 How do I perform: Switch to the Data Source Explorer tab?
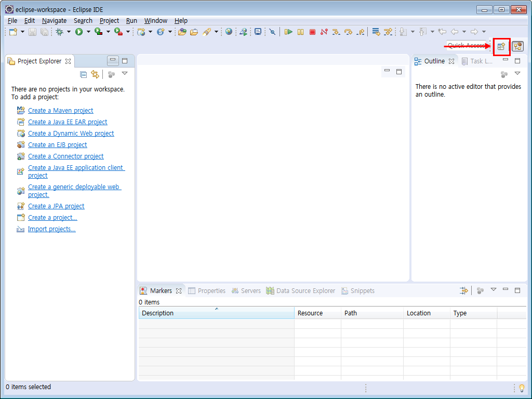(301, 291)
